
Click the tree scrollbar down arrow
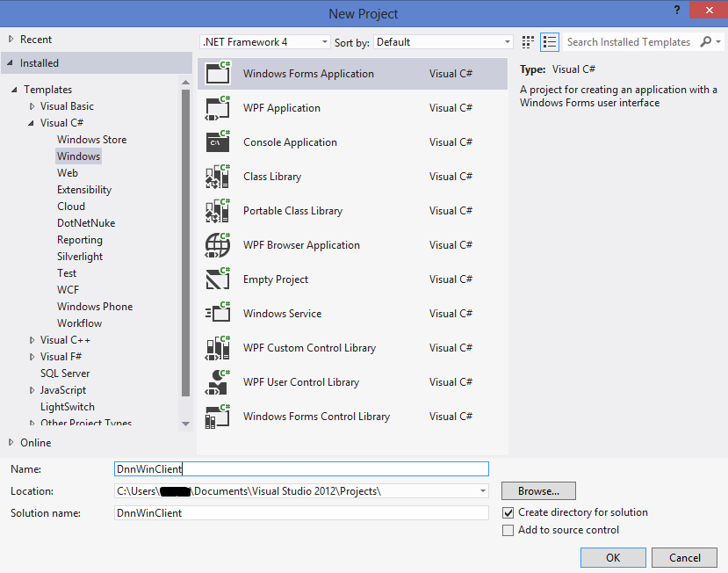(x=185, y=424)
